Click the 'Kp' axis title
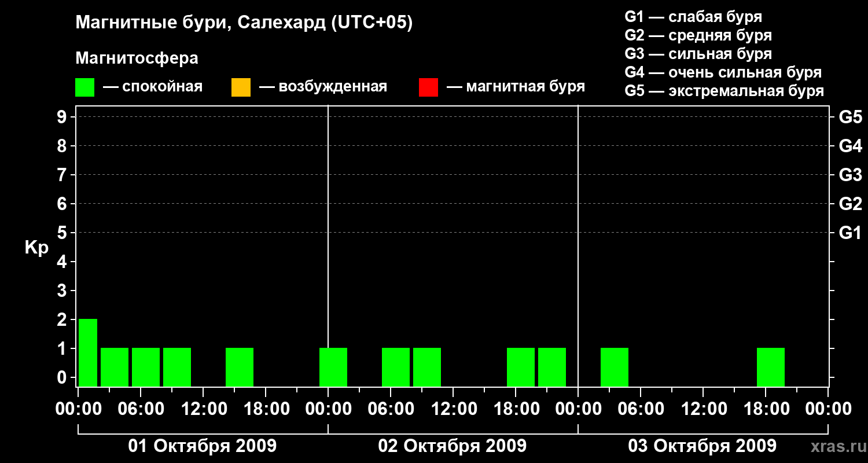Viewport: 868px width, 463px height. pyautogui.click(x=36, y=248)
